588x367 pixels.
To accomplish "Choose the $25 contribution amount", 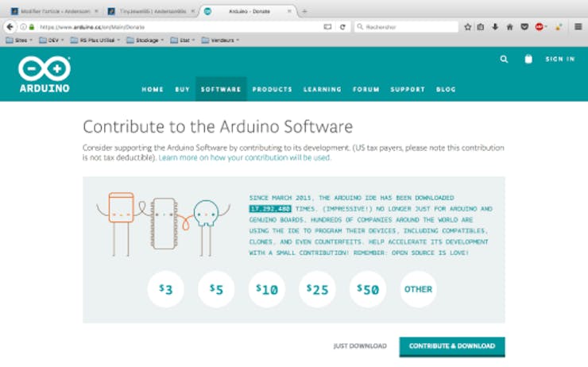I will pos(317,289).
